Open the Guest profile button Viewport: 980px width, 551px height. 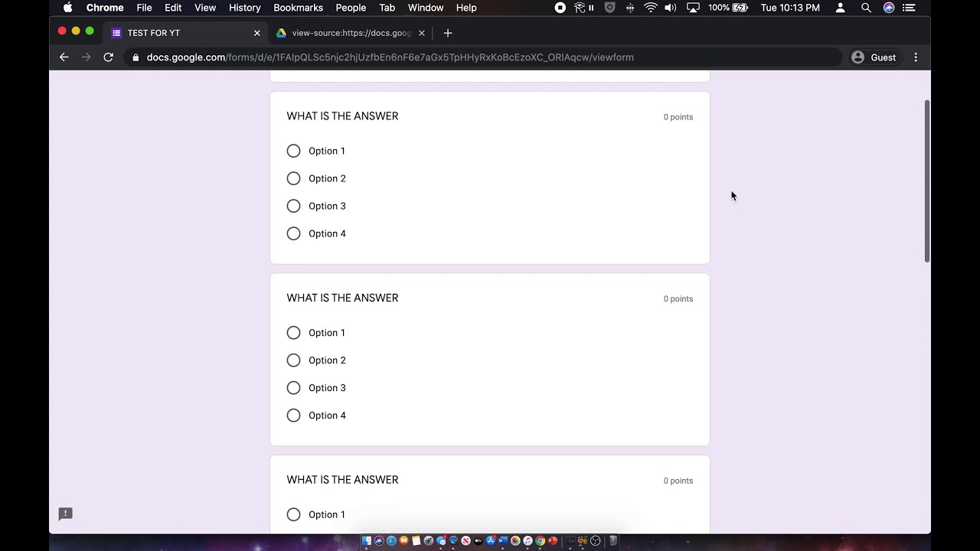874,57
